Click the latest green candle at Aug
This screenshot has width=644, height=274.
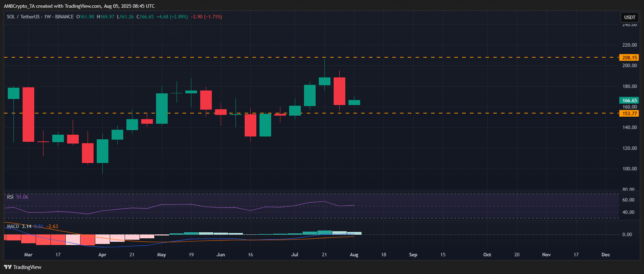354,103
